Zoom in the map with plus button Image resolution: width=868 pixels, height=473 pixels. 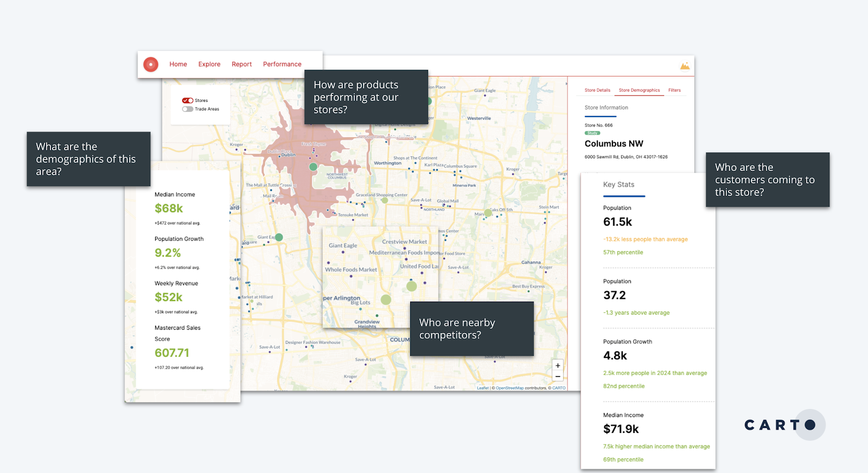[558, 366]
